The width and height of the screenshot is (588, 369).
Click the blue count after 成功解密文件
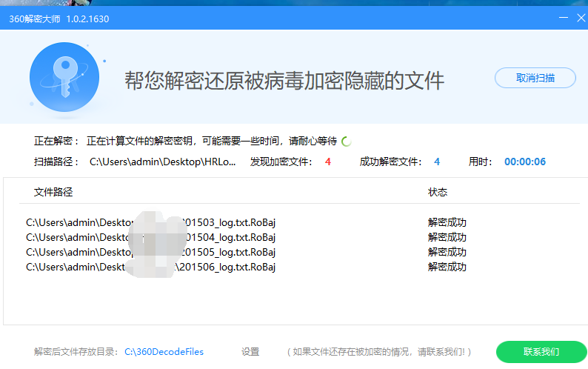tap(437, 162)
